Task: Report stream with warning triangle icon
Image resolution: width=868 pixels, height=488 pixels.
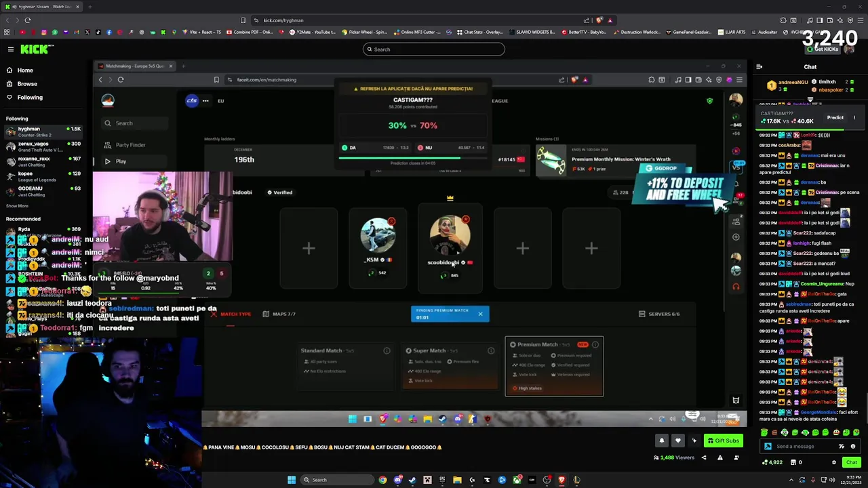Action: click(720, 457)
